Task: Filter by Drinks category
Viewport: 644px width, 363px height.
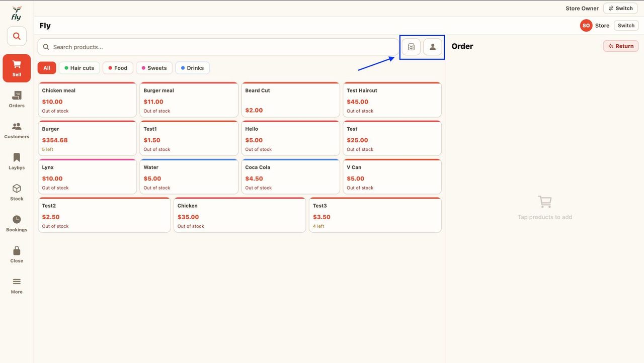Action: pyautogui.click(x=193, y=68)
